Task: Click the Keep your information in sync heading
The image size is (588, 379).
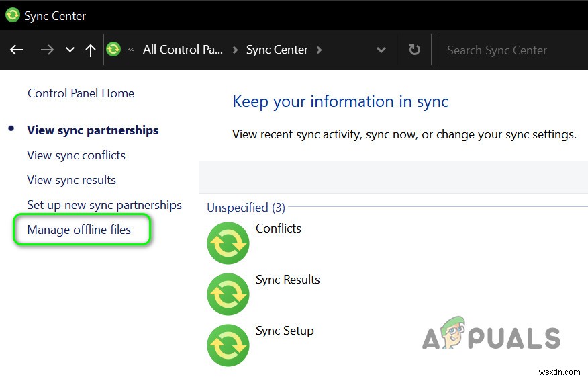Action: [x=340, y=101]
